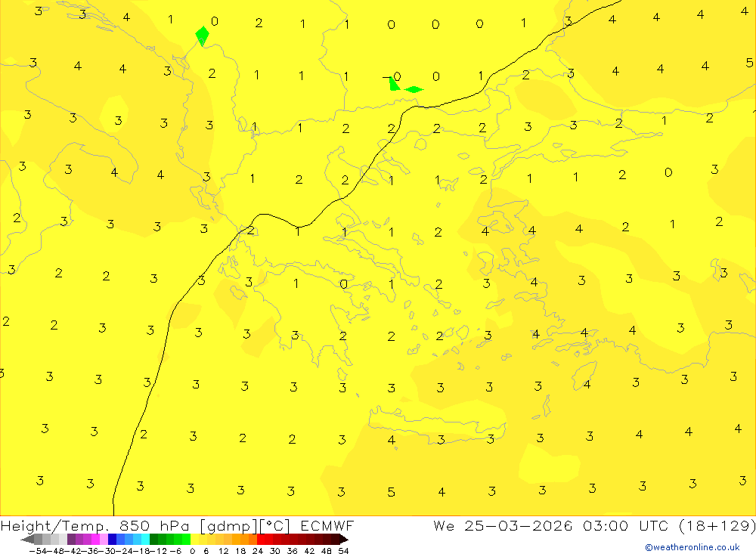Click the '-54' legend scale label
The height and width of the screenshot is (554, 756).
click(x=38, y=551)
